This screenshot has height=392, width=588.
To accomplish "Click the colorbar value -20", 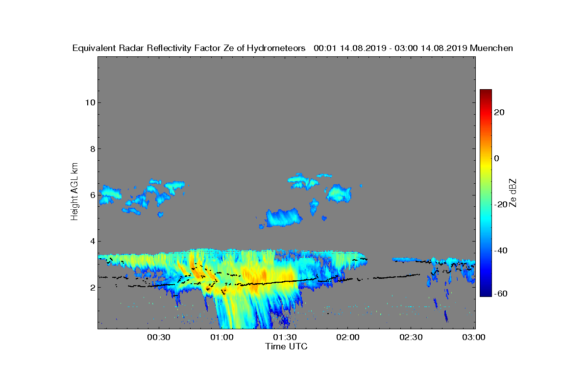I will click(x=501, y=204).
